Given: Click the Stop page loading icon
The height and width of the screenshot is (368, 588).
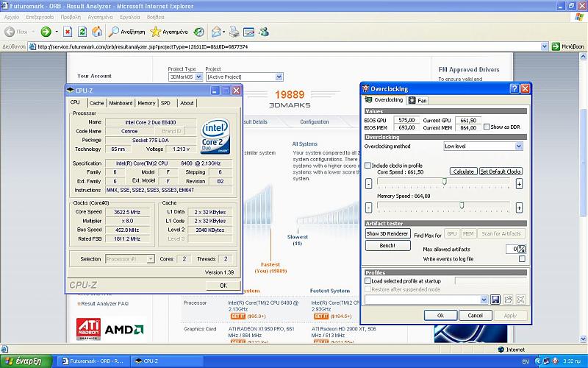Looking at the screenshot, I should coord(68,32).
